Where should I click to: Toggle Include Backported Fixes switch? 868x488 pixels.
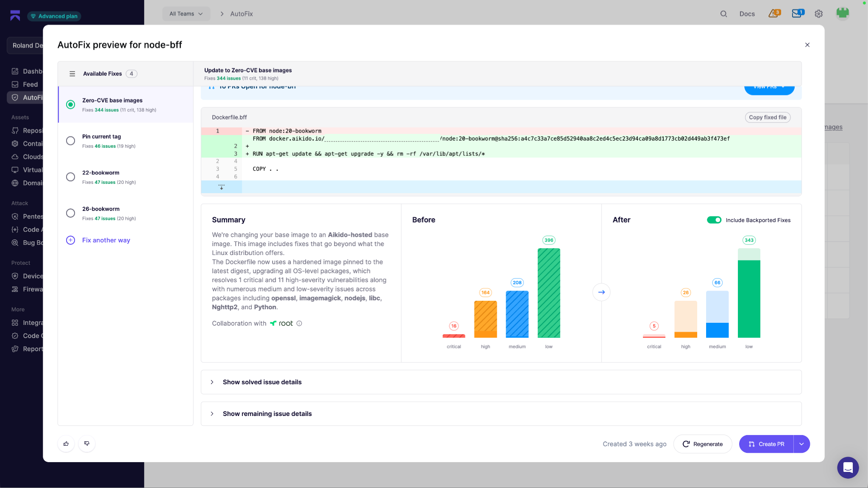(x=714, y=220)
